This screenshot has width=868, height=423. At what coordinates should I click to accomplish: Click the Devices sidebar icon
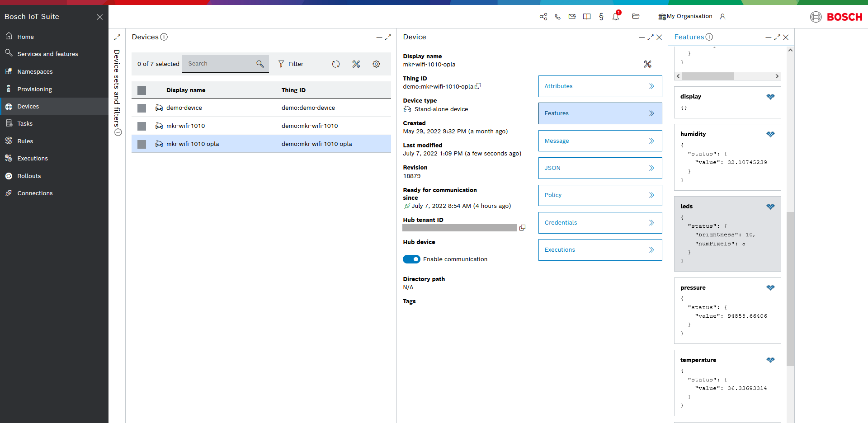pyautogui.click(x=9, y=107)
